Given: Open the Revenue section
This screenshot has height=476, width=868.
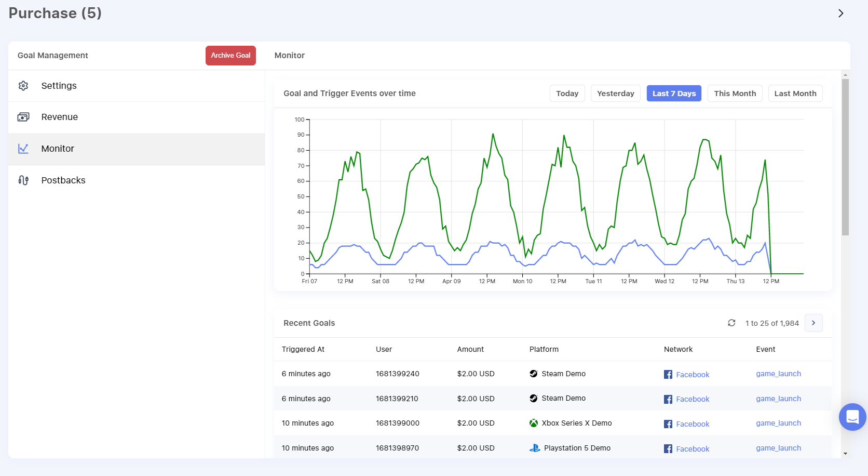Looking at the screenshot, I should tap(60, 117).
